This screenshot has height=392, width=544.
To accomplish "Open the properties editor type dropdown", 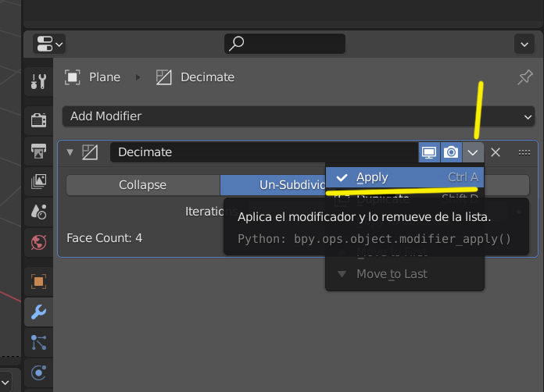I will point(50,44).
